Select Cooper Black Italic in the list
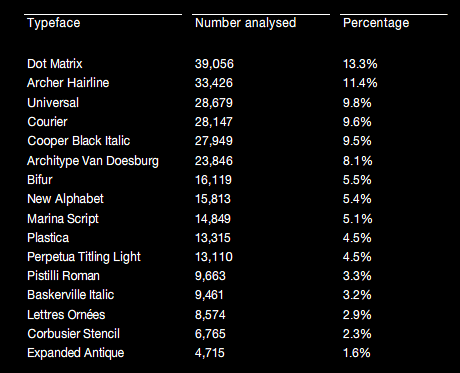This screenshot has width=460, height=373. coord(79,141)
